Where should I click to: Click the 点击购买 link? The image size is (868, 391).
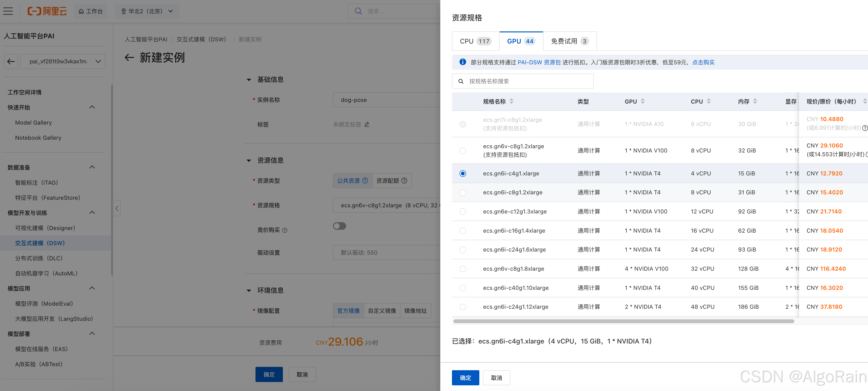tap(703, 62)
